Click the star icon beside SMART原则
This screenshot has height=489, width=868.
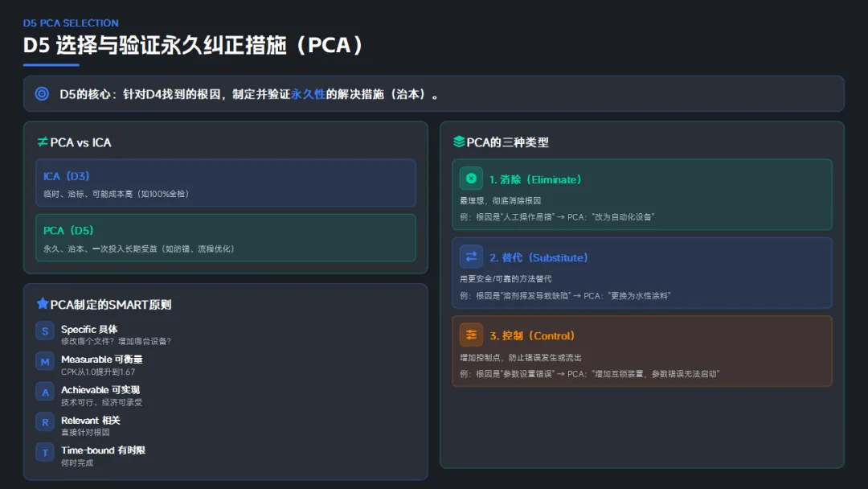click(x=43, y=304)
